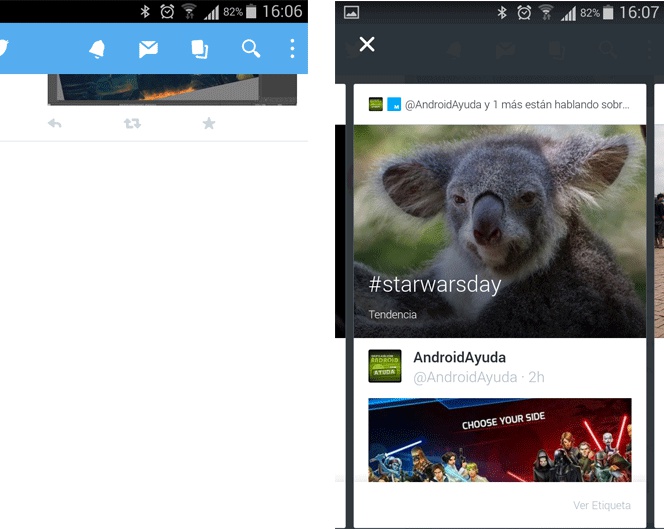Tap the @AndroidAyuda · 2h handle text
This screenshot has height=529, width=664.
tap(479, 377)
